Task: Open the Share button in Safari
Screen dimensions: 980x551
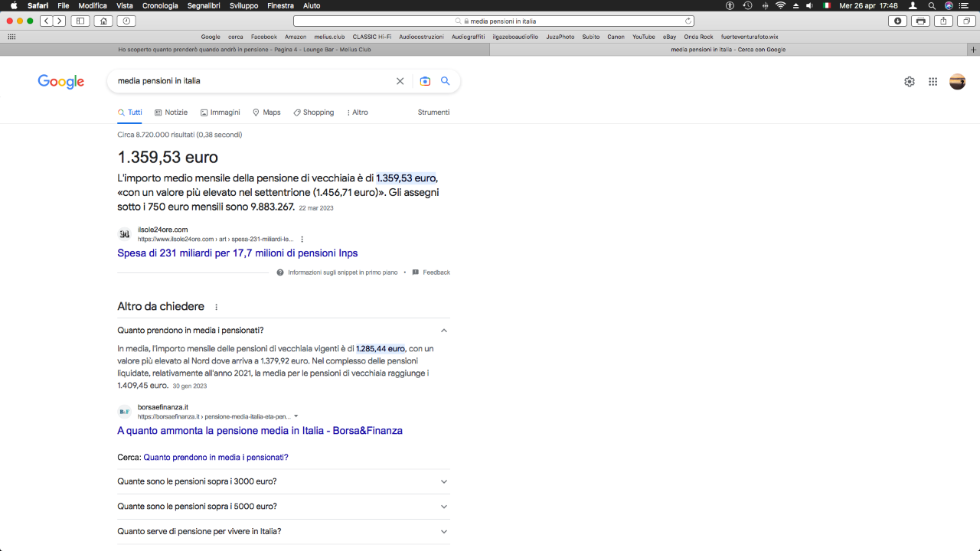Action: (944, 21)
